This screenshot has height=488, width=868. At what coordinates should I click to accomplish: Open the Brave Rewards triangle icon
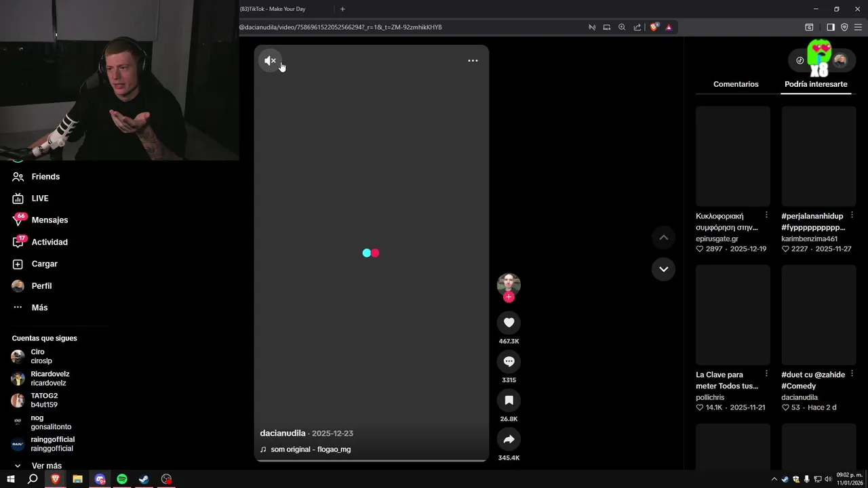[x=669, y=27]
